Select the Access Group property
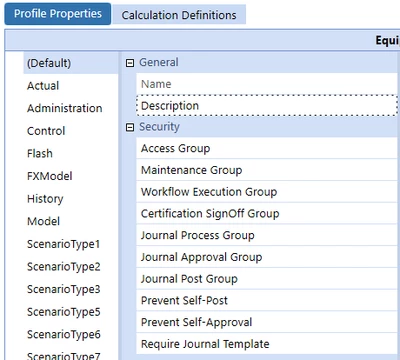This screenshot has height=360, width=400. [x=267, y=148]
